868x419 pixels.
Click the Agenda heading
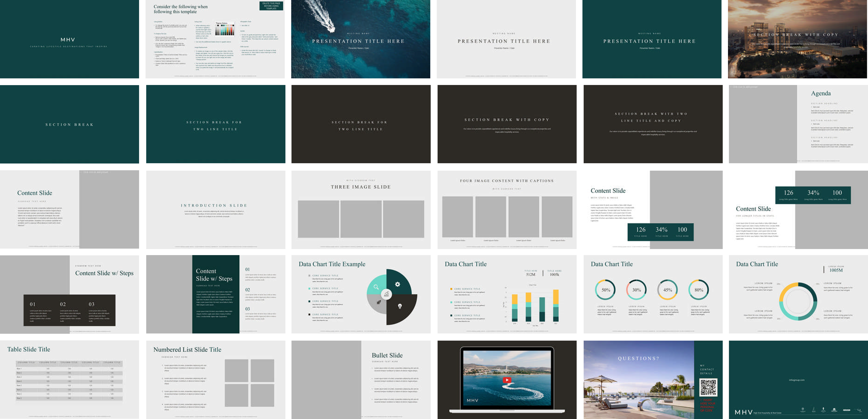point(821,93)
